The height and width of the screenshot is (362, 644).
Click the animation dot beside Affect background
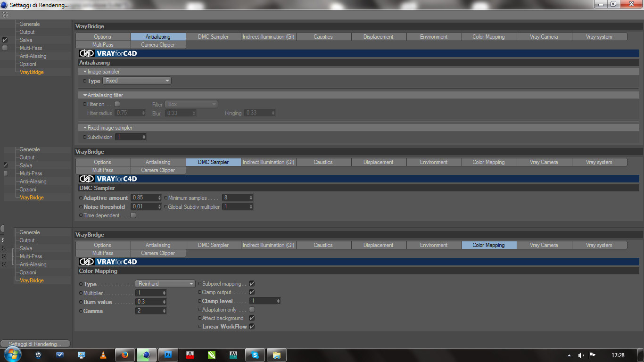(x=199, y=318)
